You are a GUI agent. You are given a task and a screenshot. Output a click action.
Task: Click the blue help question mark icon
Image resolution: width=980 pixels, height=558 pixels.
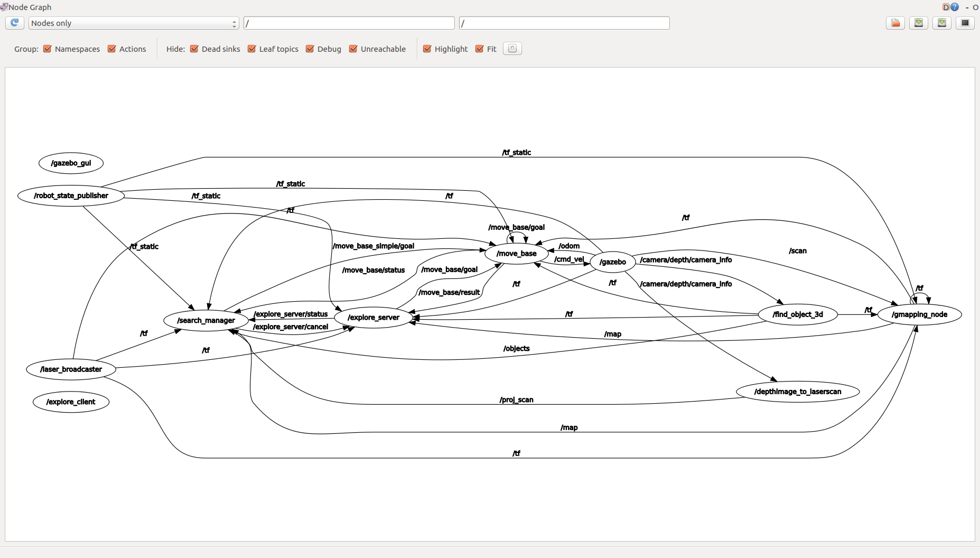click(955, 7)
